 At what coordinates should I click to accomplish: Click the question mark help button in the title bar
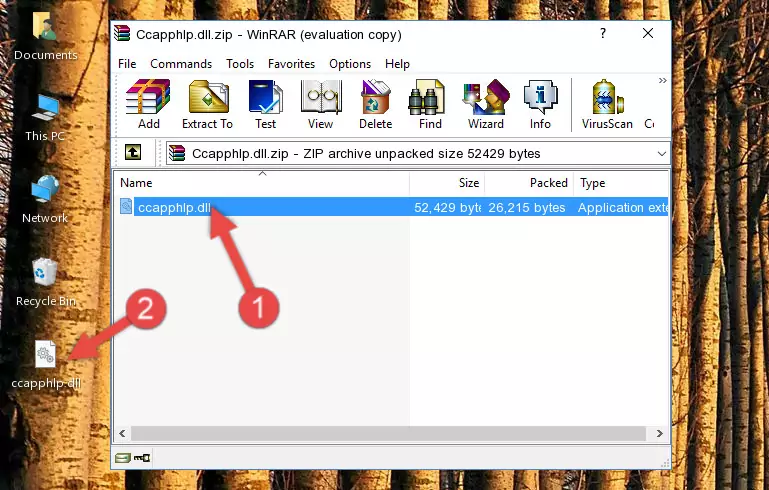[x=603, y=33]
